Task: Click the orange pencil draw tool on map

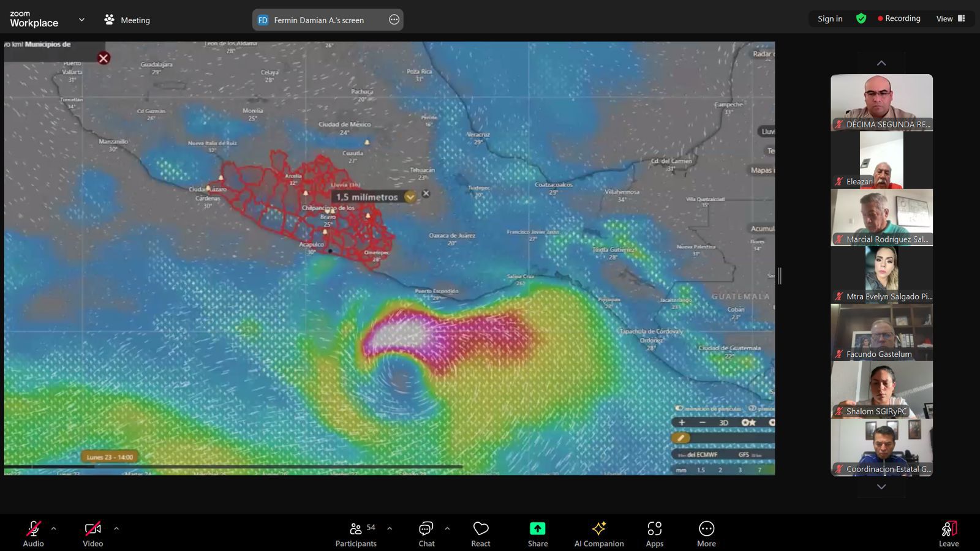Action: coord(680,438)
